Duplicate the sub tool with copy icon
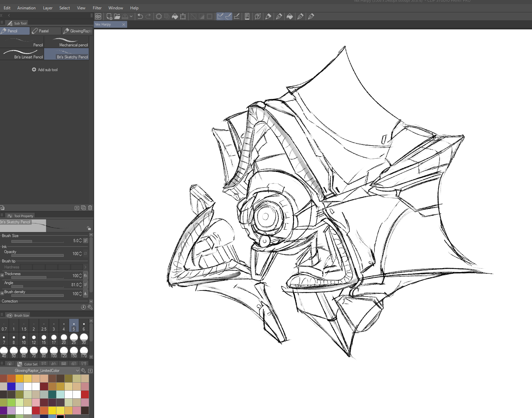 click(83, 208)
